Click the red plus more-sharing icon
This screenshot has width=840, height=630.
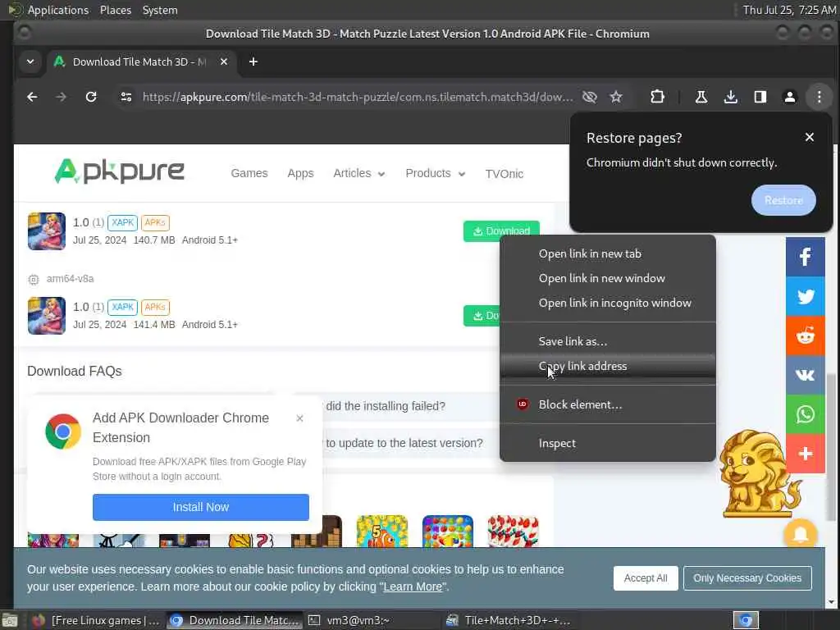tap(806, 454)
